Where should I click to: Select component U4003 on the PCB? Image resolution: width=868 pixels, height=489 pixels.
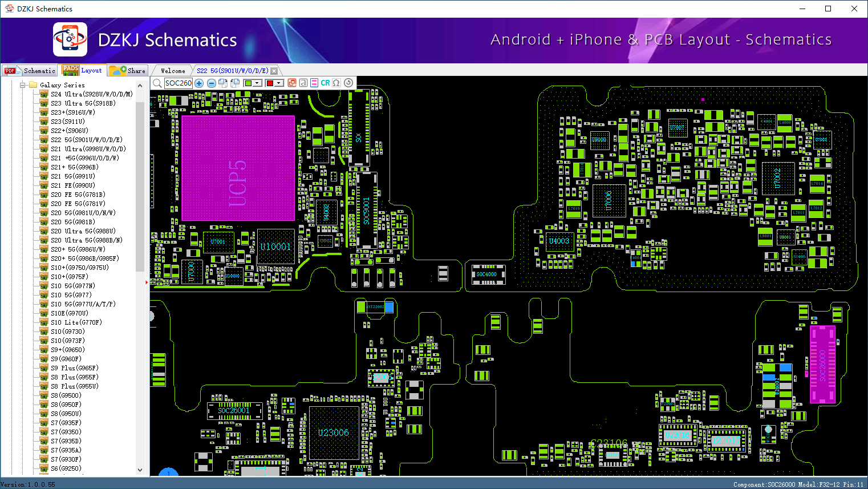(x=559, y=241)
